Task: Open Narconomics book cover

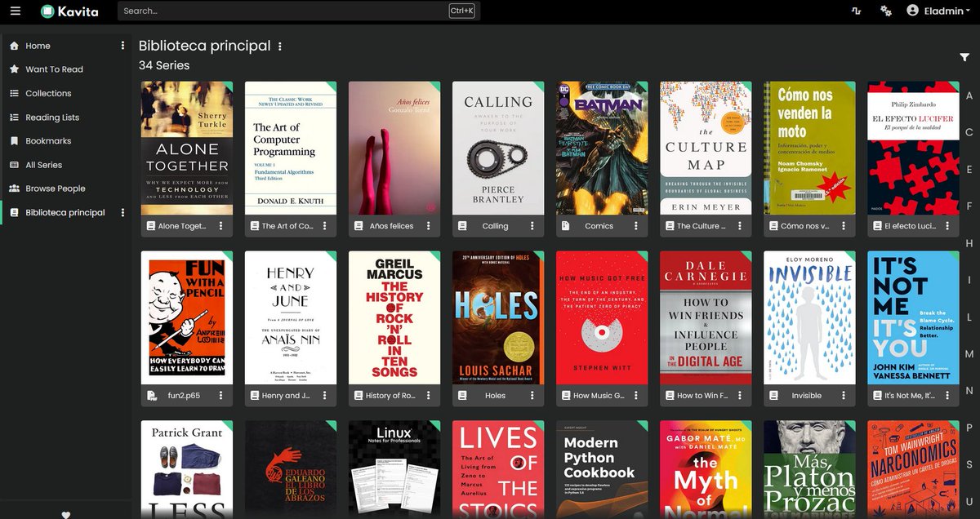Action: point(913,469)
